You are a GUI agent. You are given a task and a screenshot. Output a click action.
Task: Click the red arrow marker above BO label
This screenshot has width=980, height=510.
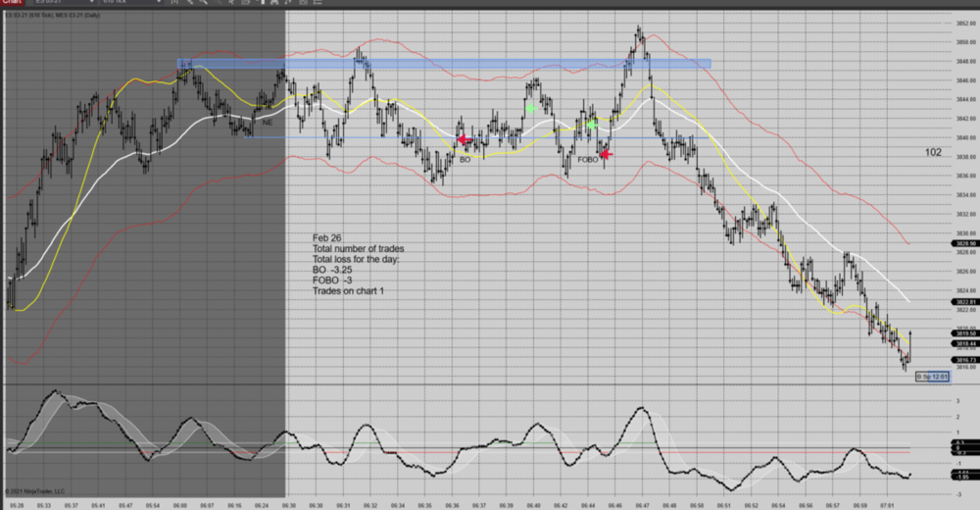tap(465, 140)
